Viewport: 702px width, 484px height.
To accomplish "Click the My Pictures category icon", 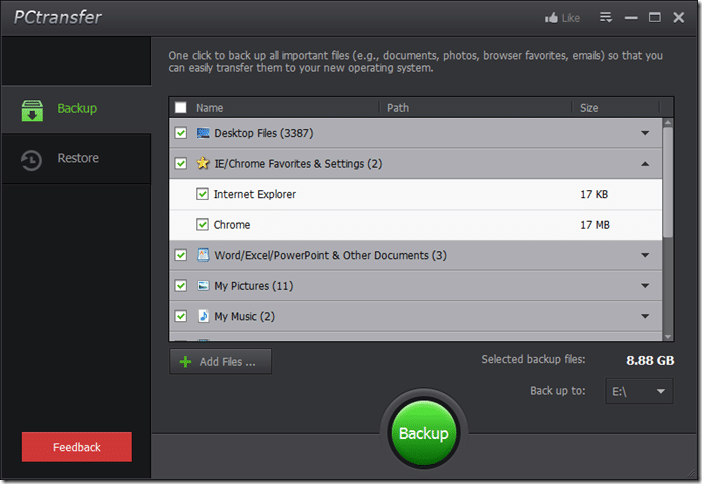I will coord(203,286).
